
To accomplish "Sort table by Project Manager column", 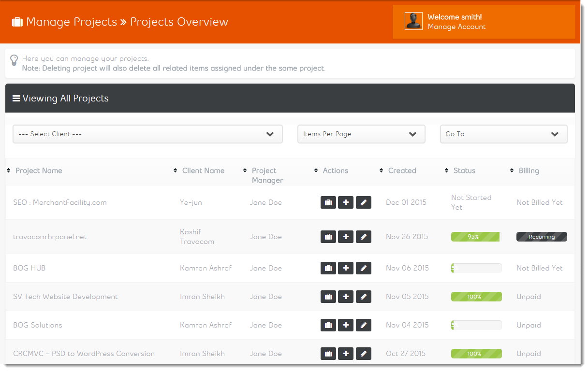I will (x=267, y=175).
